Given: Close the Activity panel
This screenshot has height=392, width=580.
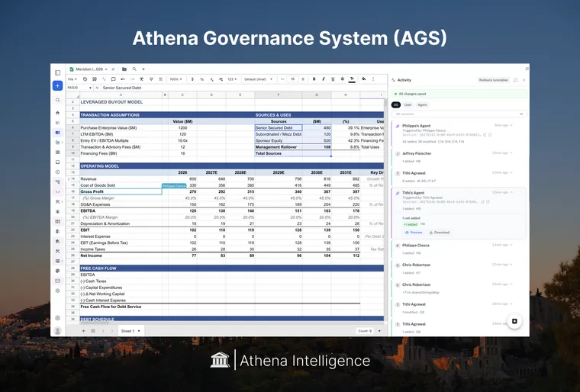Looking at the screenshot, I should 524,80.
